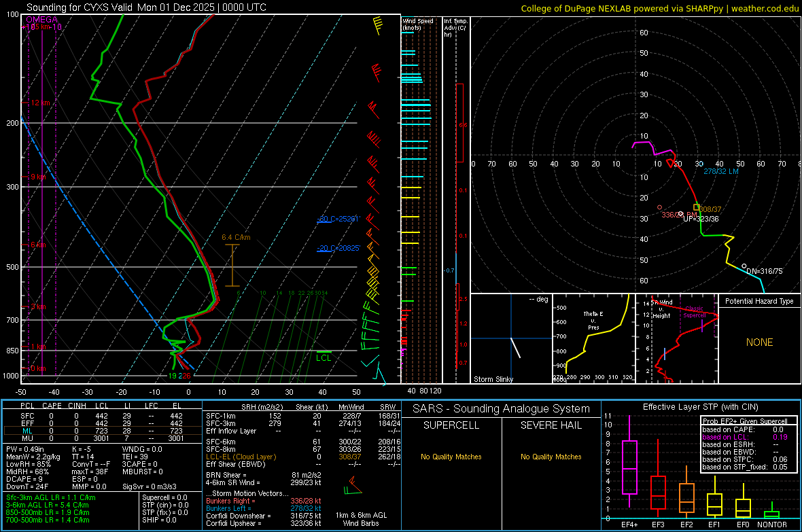802x532 pixels.
Task: Select the EFF parcel row
Action: pos(103,423)
